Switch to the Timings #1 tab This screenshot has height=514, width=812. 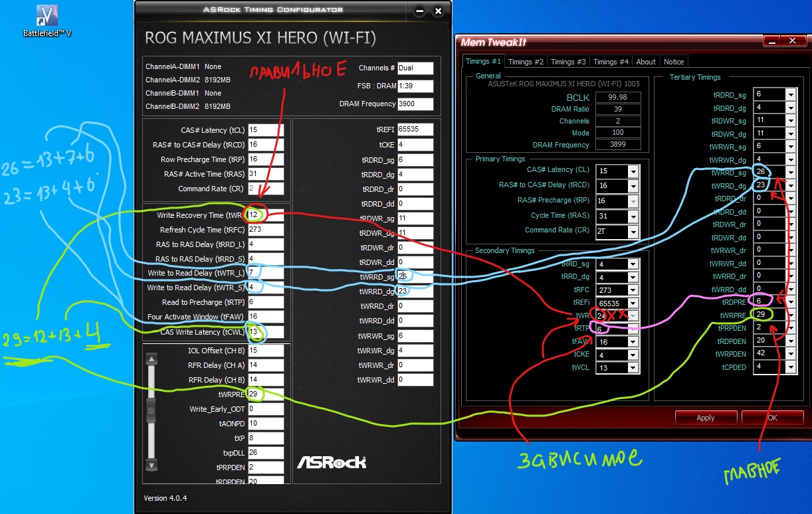(x=483, y=61)
